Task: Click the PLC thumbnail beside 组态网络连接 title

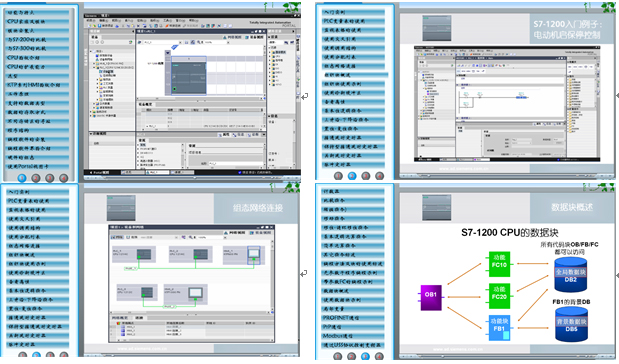Action: click(121, 208)
